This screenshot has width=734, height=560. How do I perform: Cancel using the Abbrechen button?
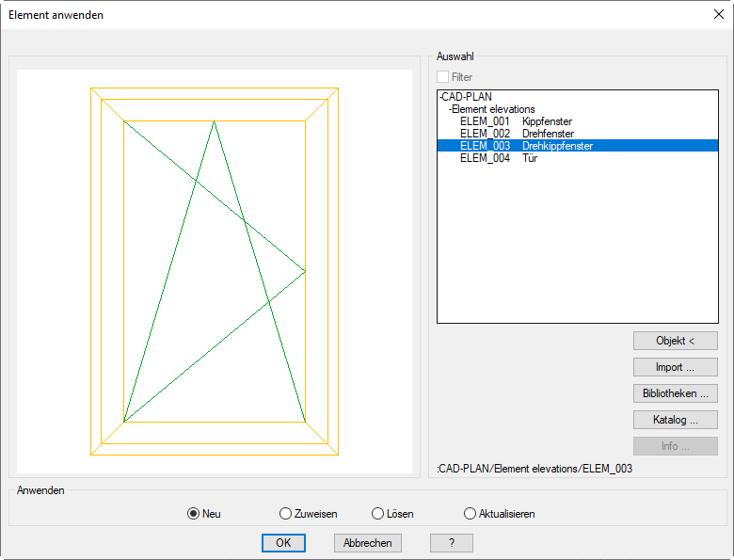click(x=367, y=543)
